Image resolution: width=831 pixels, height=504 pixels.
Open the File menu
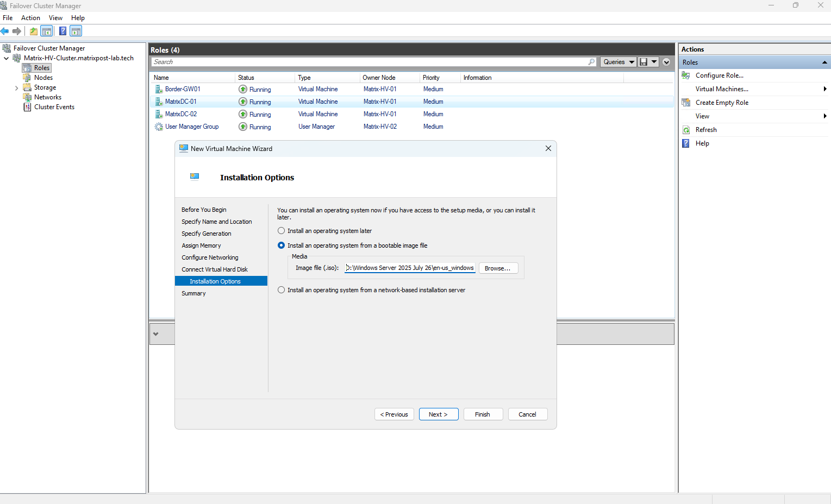(8, 18)
